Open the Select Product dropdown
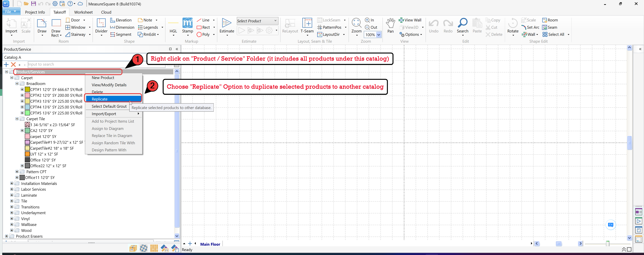This screenshot has height=255, width=644. click(x=275, y=21)
